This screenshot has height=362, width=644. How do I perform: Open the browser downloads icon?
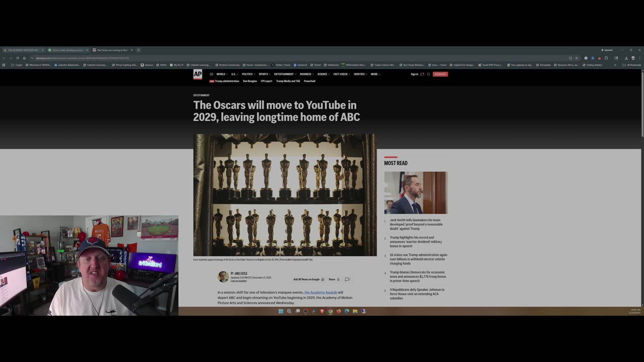(x=626, y=58)
